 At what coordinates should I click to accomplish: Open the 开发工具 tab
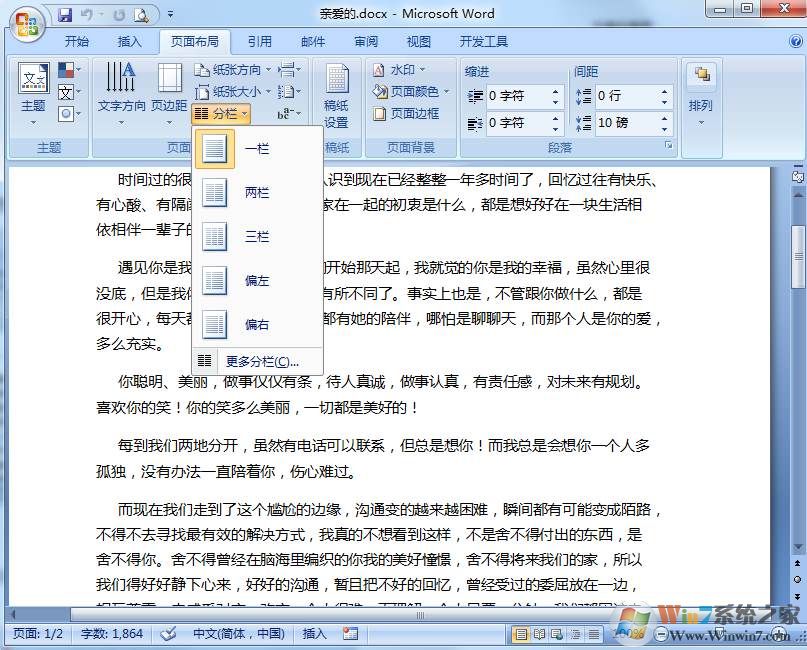(x=483, y=41)
